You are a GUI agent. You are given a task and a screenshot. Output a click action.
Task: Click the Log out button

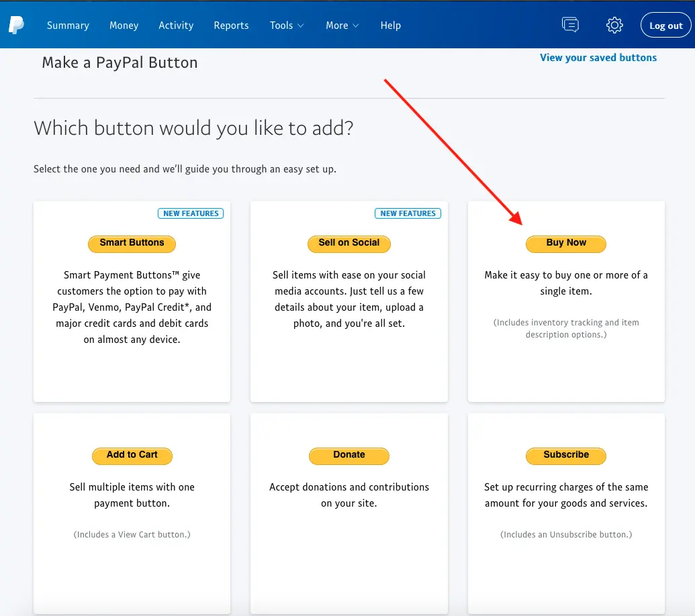(665, 25)
